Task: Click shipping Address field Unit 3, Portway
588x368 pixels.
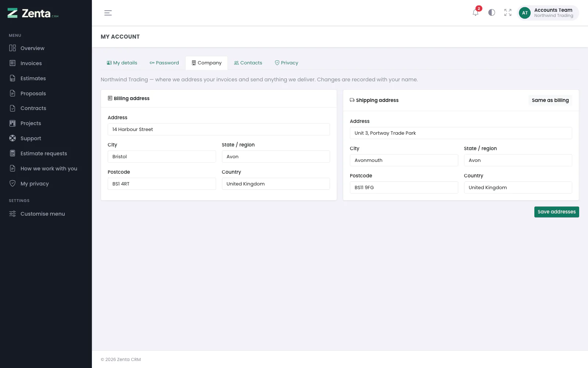Action: pos(461,133)
